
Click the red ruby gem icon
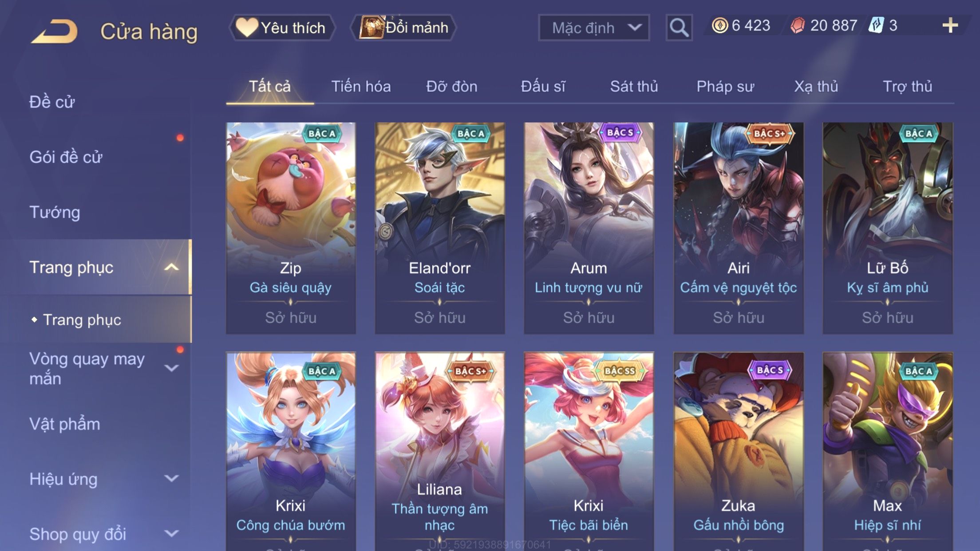click(798, 25)
